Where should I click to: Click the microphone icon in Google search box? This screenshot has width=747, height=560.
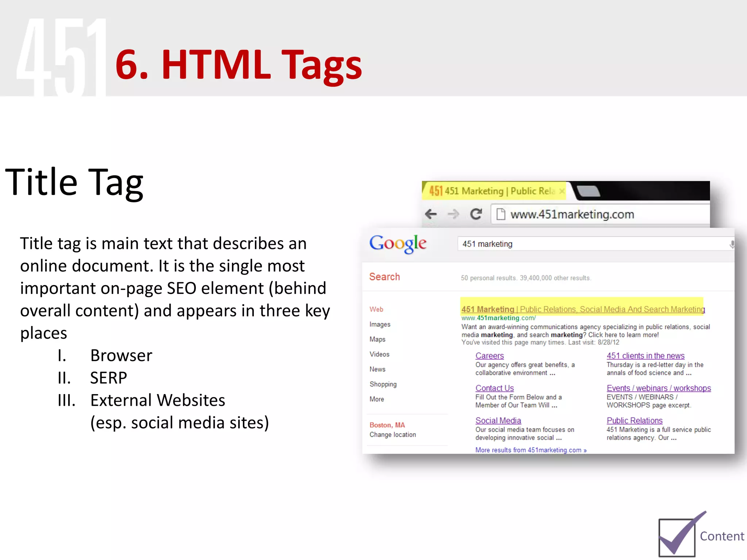coord(731,244)
